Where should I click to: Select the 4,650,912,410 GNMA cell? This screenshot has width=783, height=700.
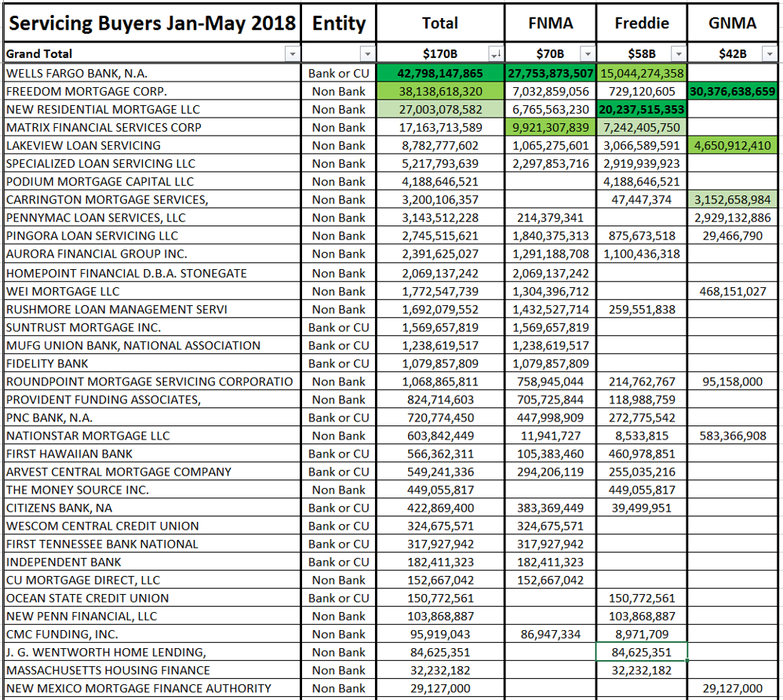coord(733,145)
